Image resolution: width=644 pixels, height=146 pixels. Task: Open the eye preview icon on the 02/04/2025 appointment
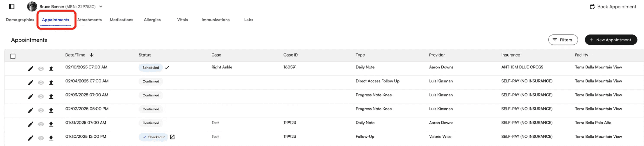point(41,82)
